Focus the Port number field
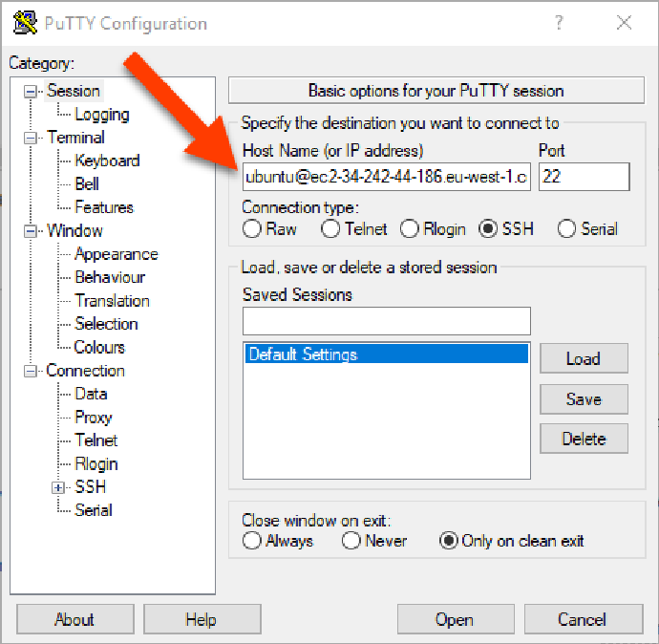Image resolution: width=659 pixels, height=644 pixels. point(584,177)
